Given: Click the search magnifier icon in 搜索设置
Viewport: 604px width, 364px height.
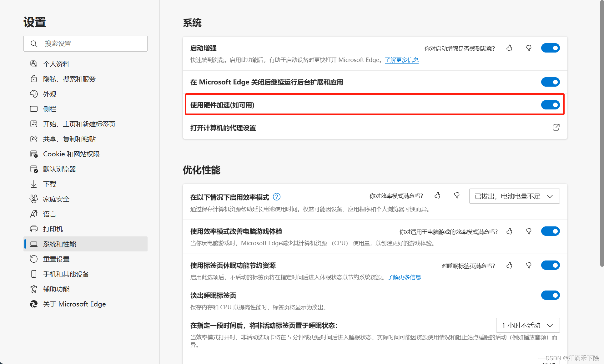Looking at the screenshot, I should point(34,43).
